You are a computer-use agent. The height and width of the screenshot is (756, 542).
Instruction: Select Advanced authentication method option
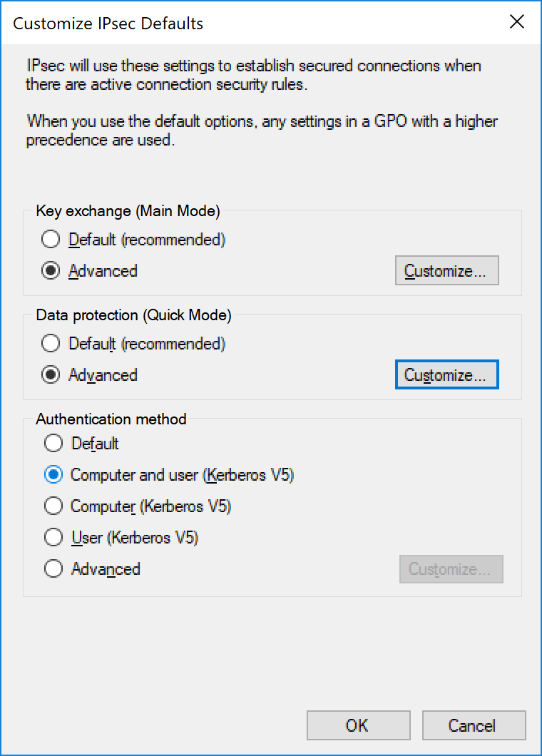coord(92,568)
